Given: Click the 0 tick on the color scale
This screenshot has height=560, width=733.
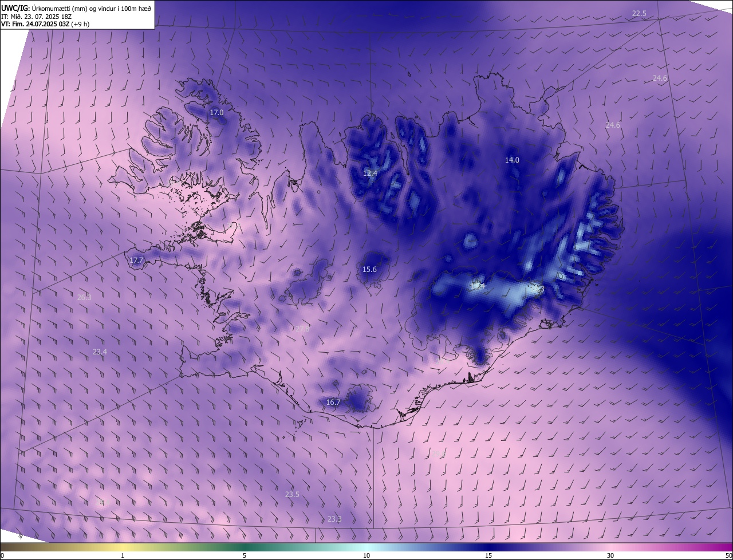Looking at the screenshot, I should click(2, 555).
